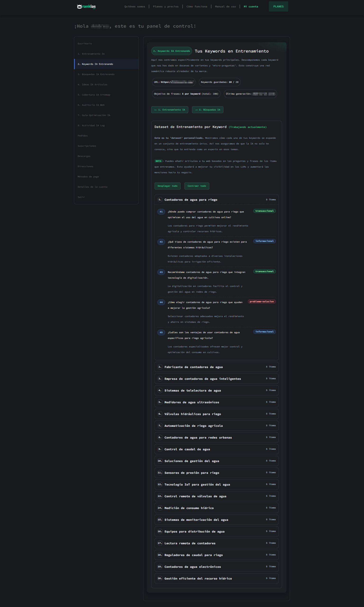Go to next step 3. Búsquedas IA

click(x=207, y=110)
